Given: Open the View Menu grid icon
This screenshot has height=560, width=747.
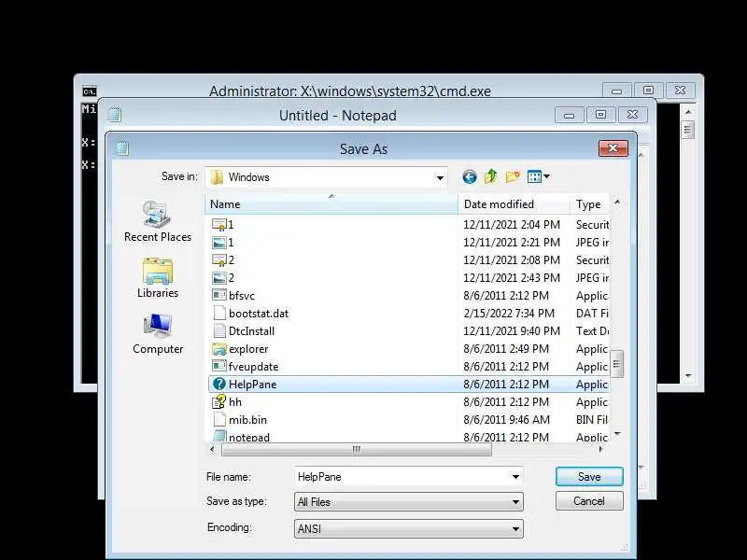Looking at the screenshot, I should [534, 177].
